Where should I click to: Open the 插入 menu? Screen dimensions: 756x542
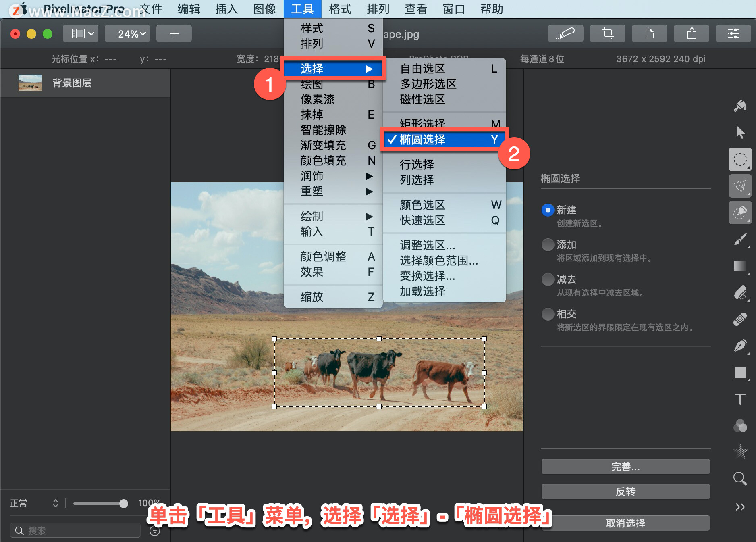pyautogui.click(x=226, y=9)
